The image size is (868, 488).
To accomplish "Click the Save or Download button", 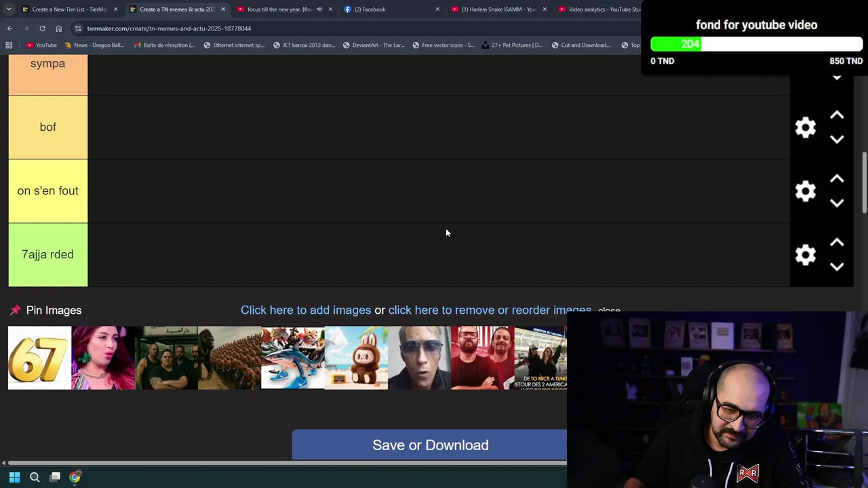I will point(429,445).
